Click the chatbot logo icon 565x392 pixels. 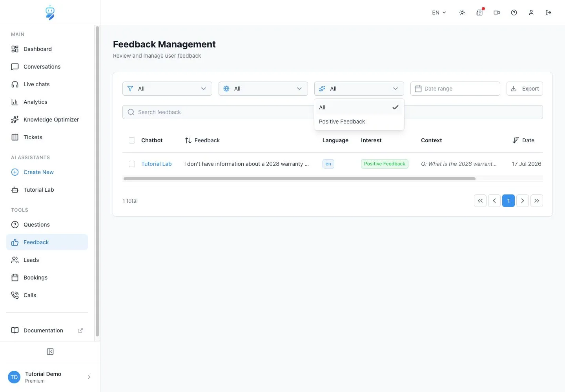pyautogui.click(x=50, y=13)
